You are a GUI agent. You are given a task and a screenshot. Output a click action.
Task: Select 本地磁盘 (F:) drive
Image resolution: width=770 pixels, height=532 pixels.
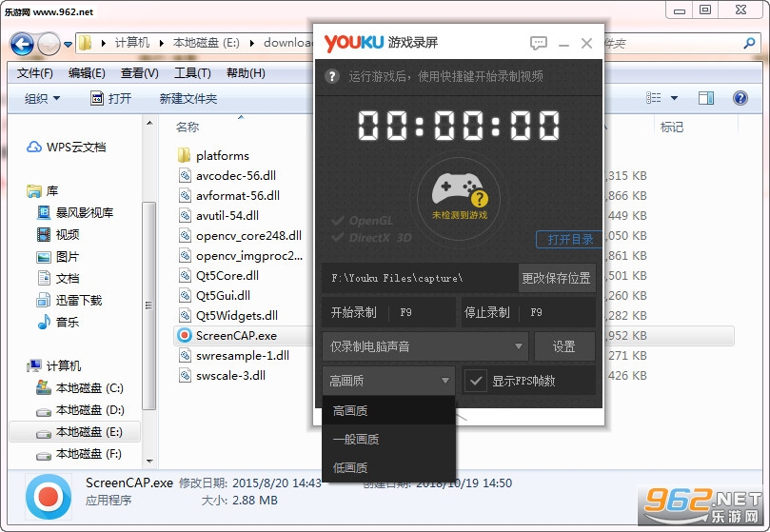pyautogui.click(x=79, y=454)
